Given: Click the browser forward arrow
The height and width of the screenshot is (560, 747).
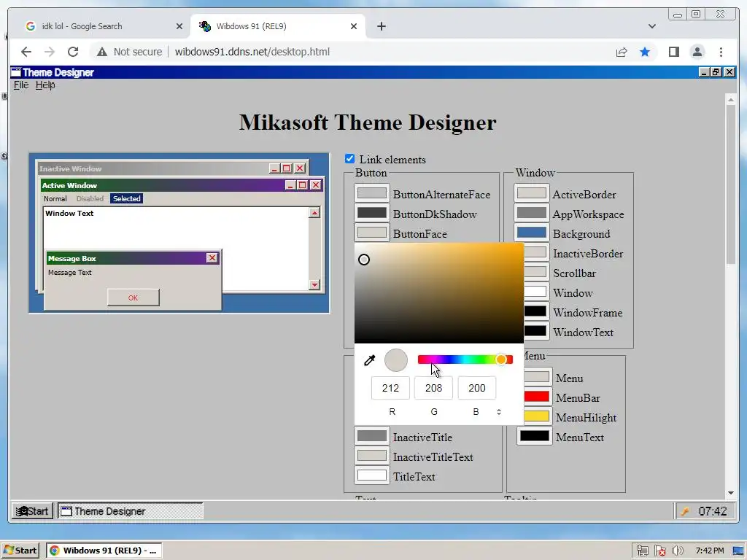Looking at the screenshot, I should click(50, 52).
